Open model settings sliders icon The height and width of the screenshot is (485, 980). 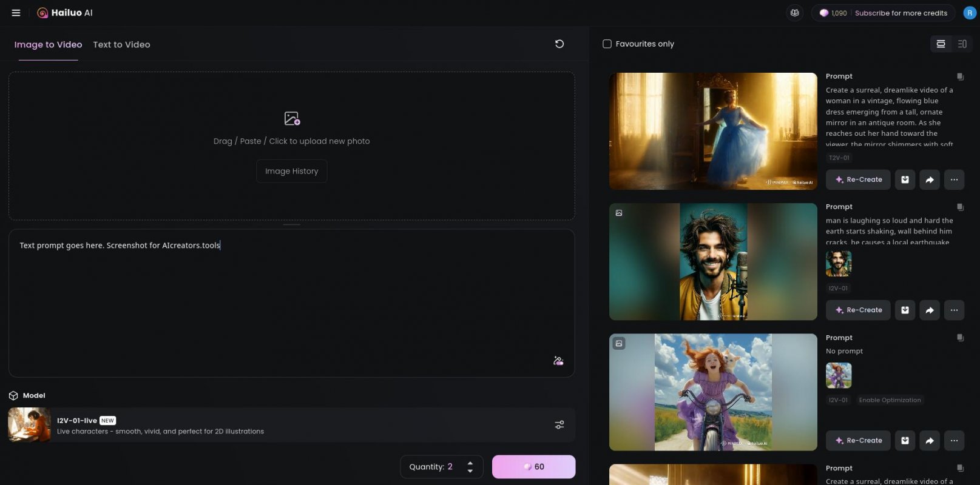pos(559,425)
